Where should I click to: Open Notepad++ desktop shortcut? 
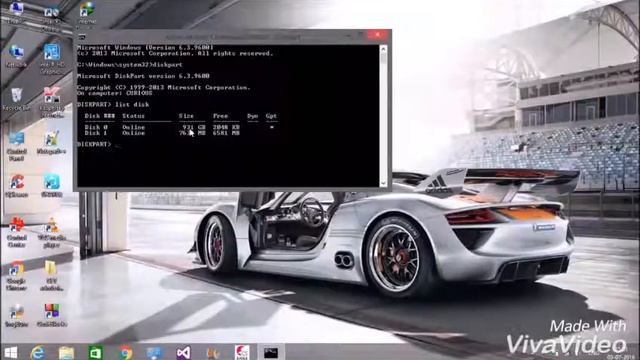(x=51, y=143)
